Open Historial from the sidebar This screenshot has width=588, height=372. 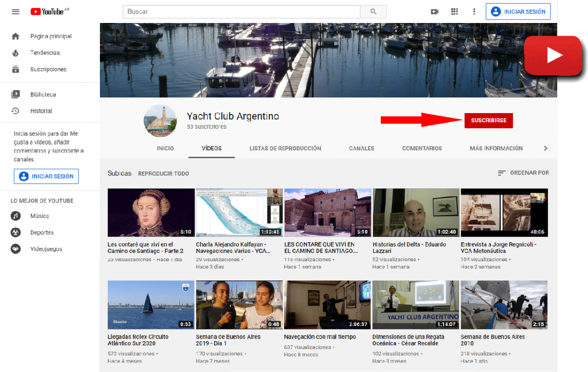tap(41, 111)
